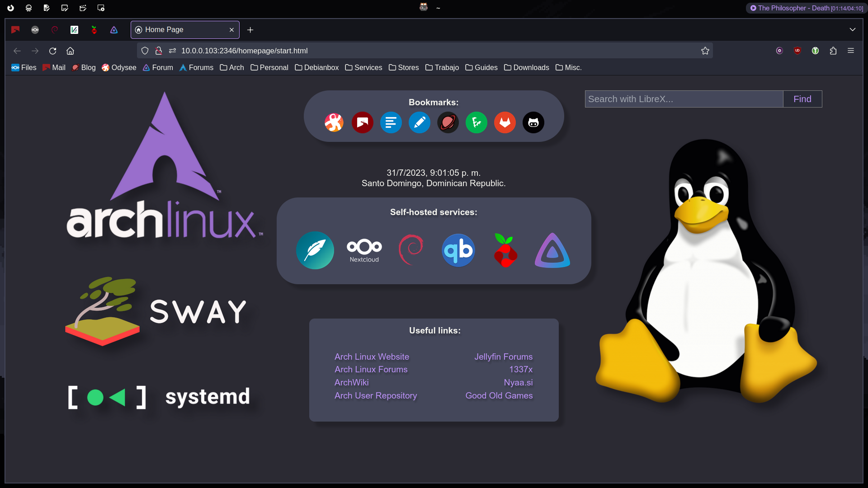Click the green circle extension icon in toolbar
The width and height of the screenshot is (868, 488).
(x=815, y=51)
